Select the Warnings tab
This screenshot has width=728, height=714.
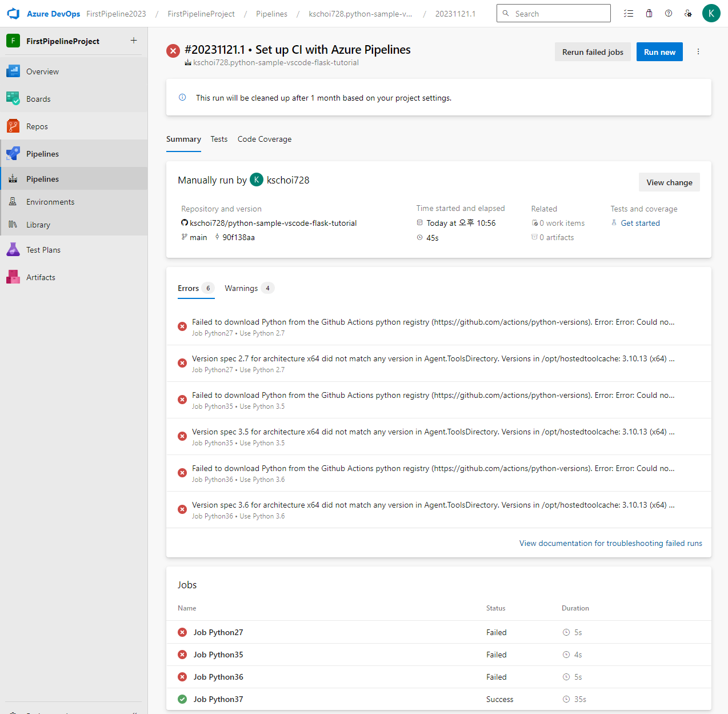249,288
